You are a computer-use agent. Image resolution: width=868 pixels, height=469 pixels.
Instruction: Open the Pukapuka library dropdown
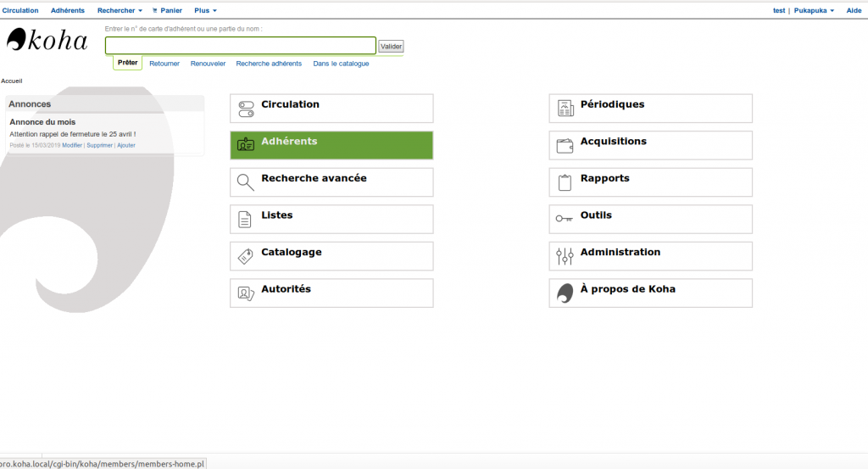point(814,10)
